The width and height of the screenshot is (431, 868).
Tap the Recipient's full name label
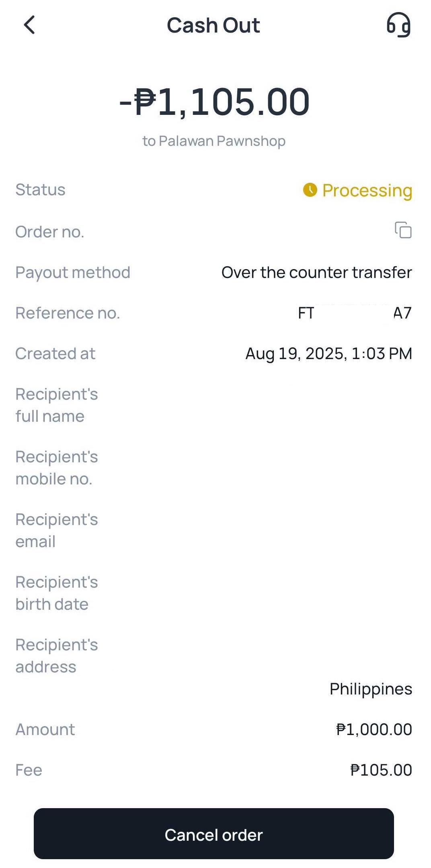pos(56,405)
